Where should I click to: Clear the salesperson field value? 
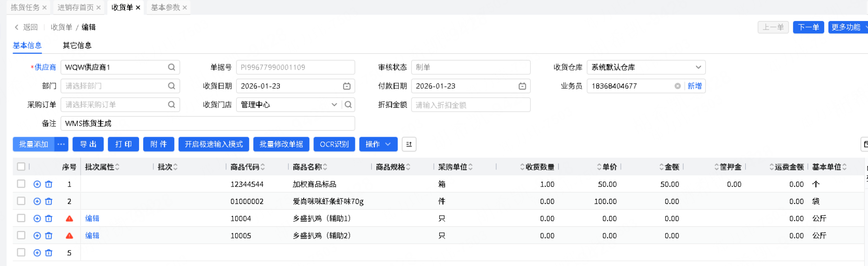tap(677, 86)
